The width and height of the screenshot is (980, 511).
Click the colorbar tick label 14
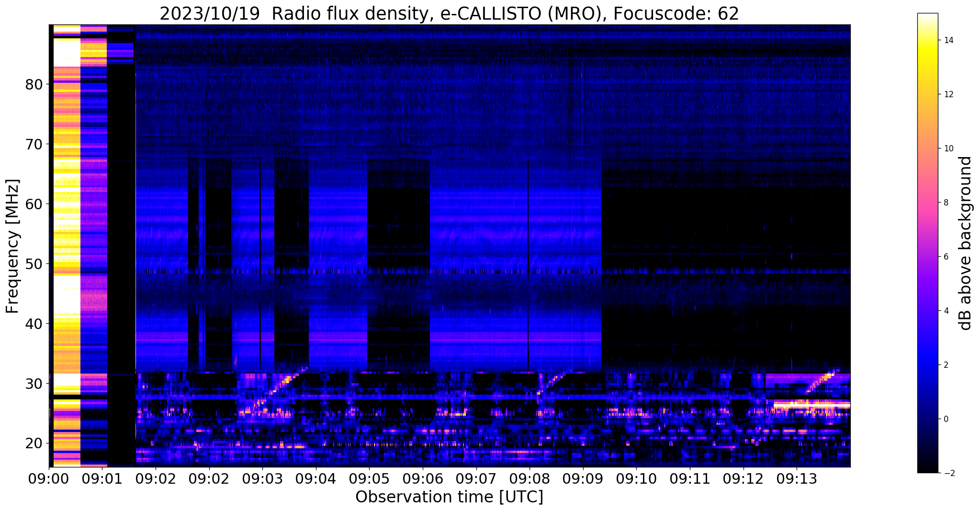click(x=948, y=40)
